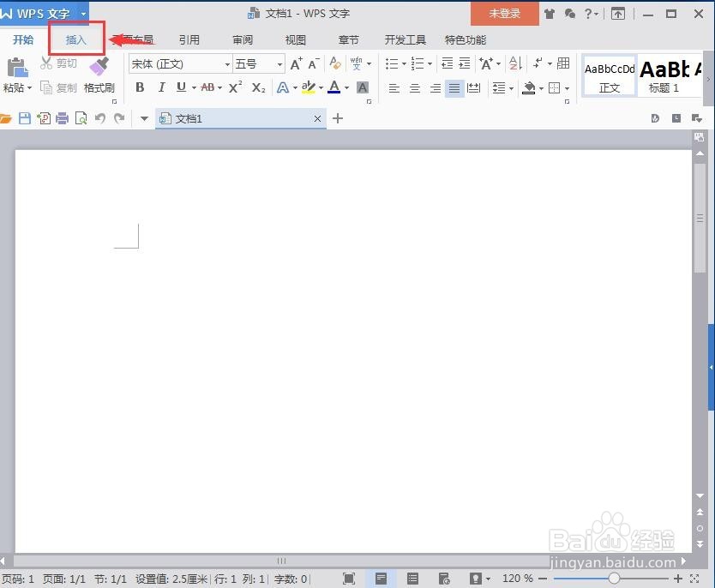Click the text highlight color swatch

309,87
